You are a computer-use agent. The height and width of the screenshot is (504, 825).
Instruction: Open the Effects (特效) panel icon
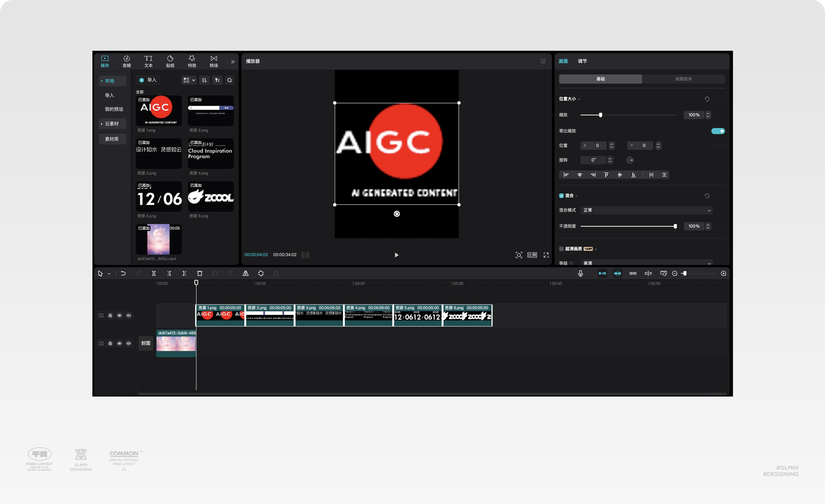(x=192, y=61)
